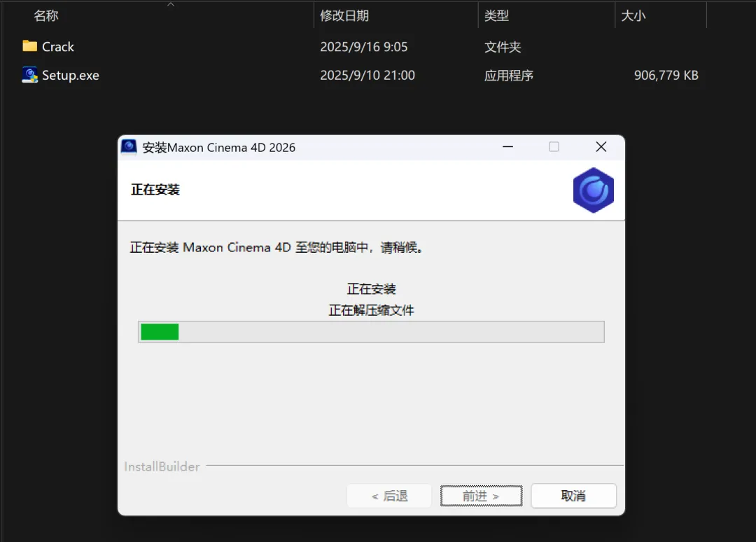
Task: Sort files by 类型 column header
Action: tap(496, 16)
